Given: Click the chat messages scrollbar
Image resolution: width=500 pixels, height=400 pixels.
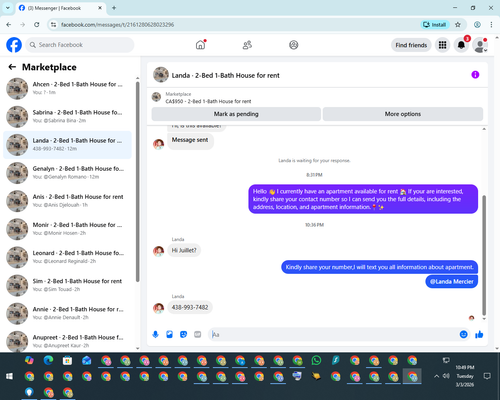Looking at the screenshot, I should point(484,255).
